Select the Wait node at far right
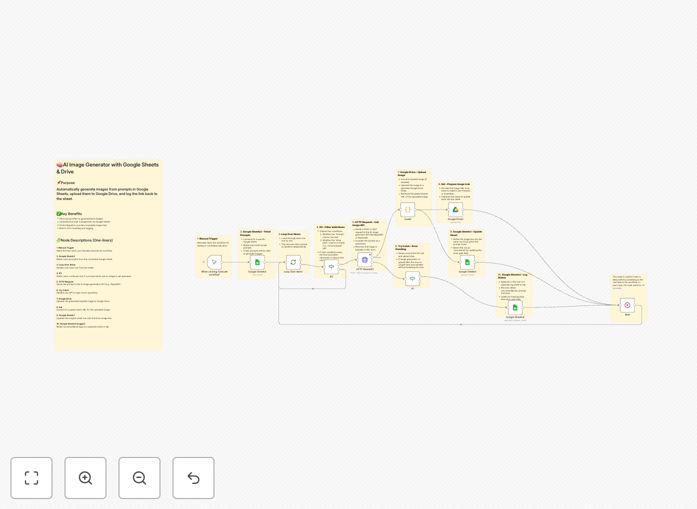Screen dimensions: 697x509 (x=627, y=305)
